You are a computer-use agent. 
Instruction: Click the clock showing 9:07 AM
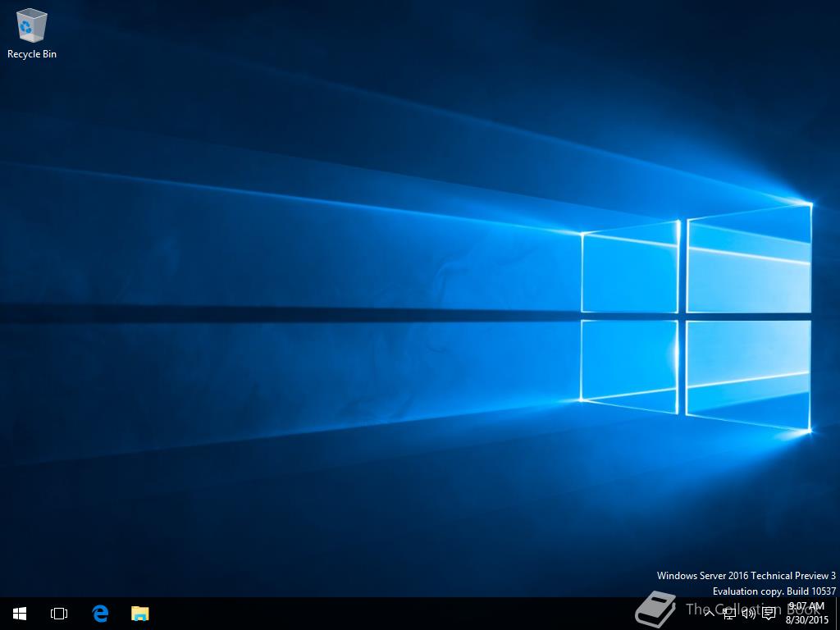click(806, 614)
